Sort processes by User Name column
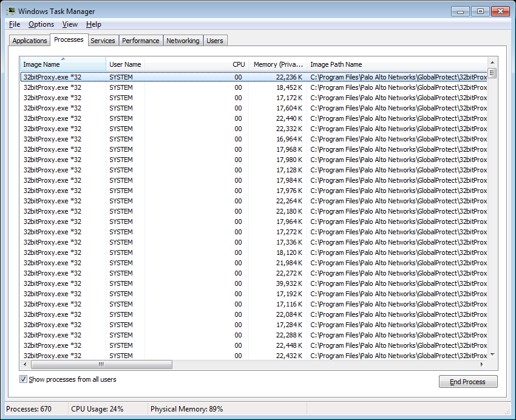This screenshot has width=516, height=420. coord(125,64)
